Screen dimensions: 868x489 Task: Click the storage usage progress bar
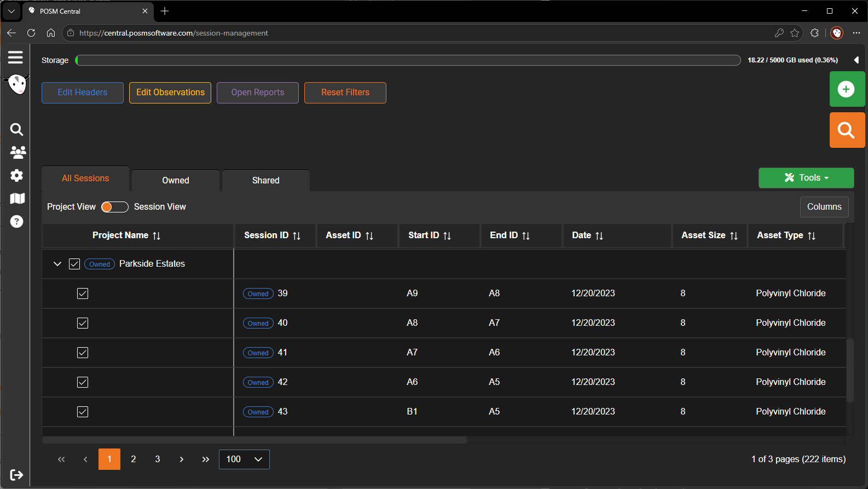pos(408,60)
